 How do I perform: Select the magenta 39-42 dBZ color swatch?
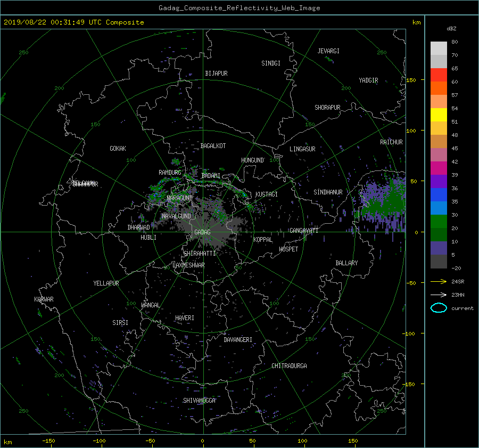[439, 168]
